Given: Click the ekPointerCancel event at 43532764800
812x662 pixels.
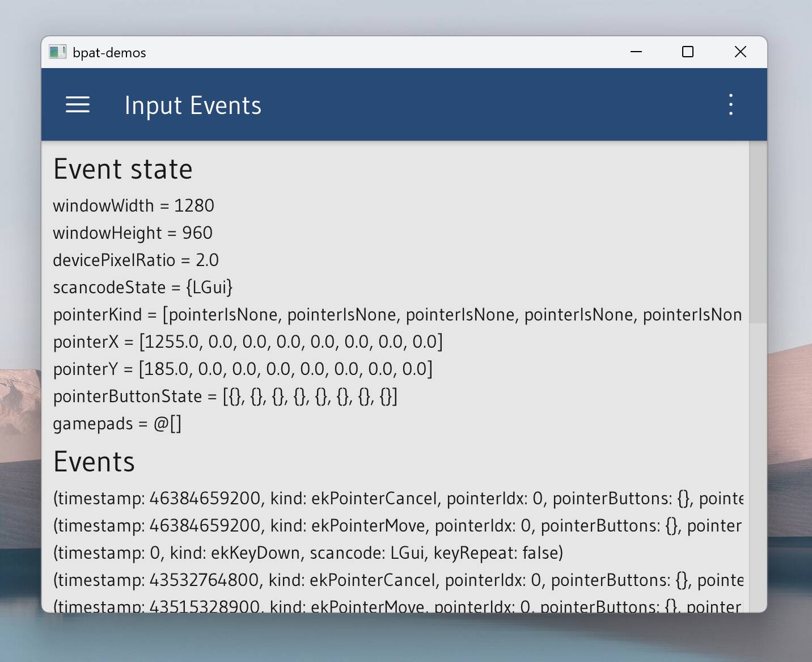Looking at the screenshot, I should pyautogui.click(x=398, y=580).
